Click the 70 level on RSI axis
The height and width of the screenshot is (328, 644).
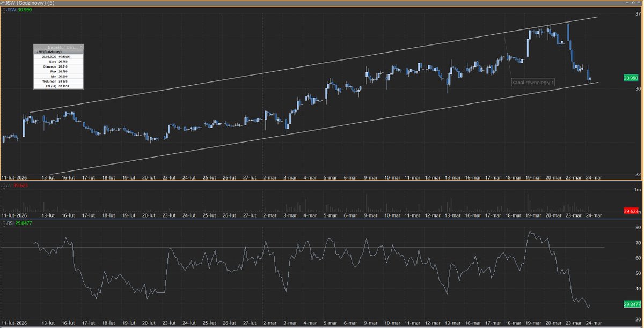[x=638, y=243]
